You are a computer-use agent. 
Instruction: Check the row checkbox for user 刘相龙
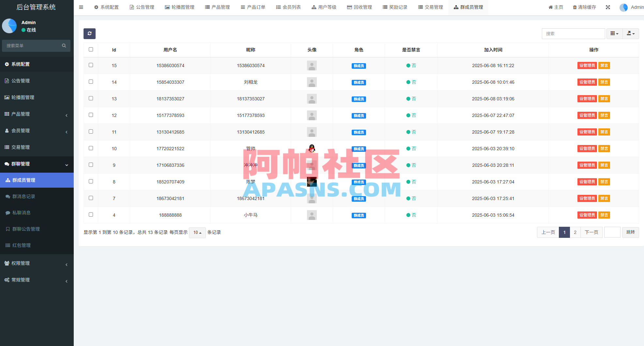[x=91, y=82]
